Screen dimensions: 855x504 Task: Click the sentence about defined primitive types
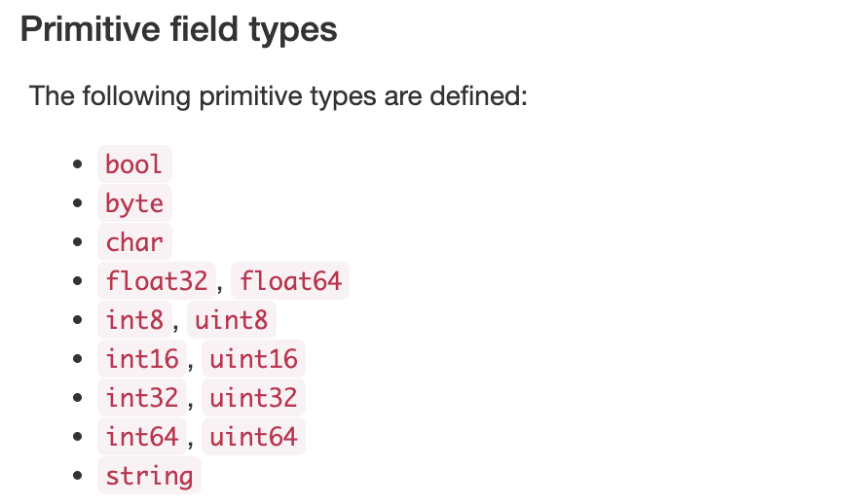(279, 96)
